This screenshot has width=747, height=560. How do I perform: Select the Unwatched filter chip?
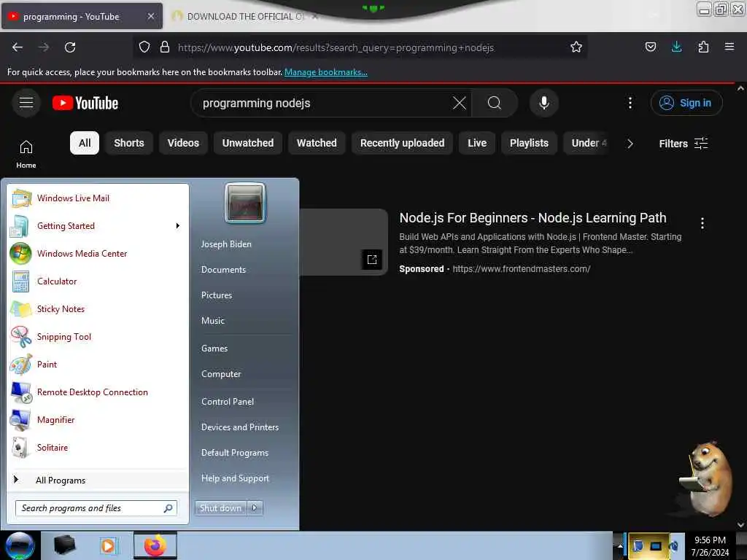click(248, 143)
